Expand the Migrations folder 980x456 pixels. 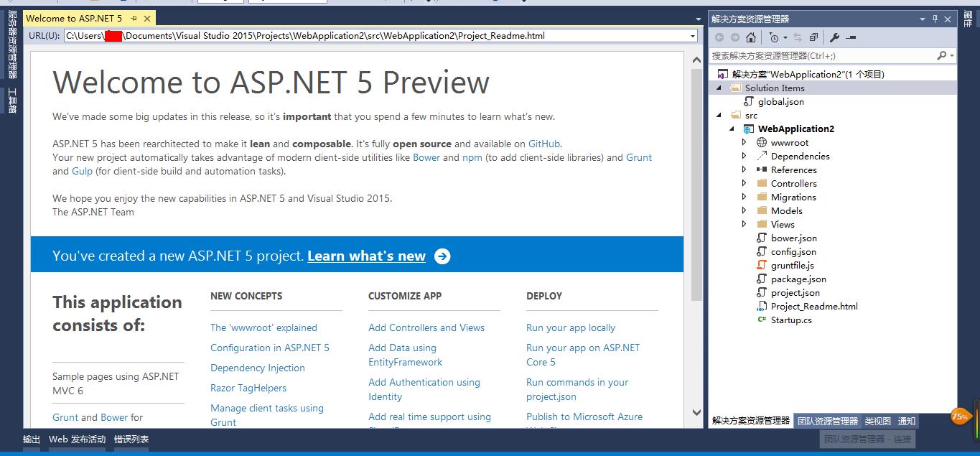pyautogui.click(x=745, y=197)
